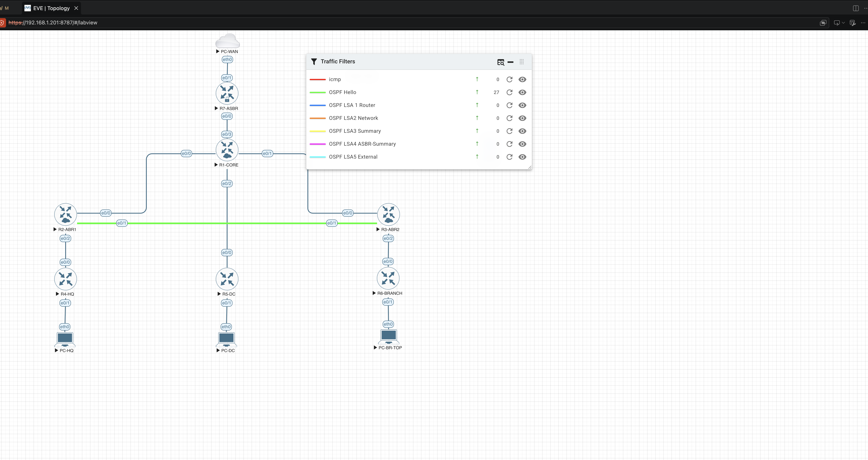This screenshot has width=868, height=460.
Task: Click the play triangle beside R5-DC
Action: (x=219, y=294)
